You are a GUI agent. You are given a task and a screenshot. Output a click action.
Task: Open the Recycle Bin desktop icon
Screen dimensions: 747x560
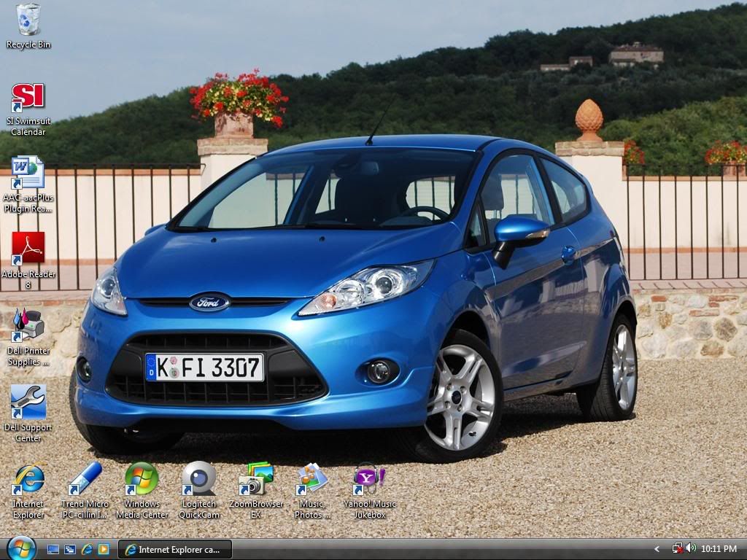click(x=28, y=20)
